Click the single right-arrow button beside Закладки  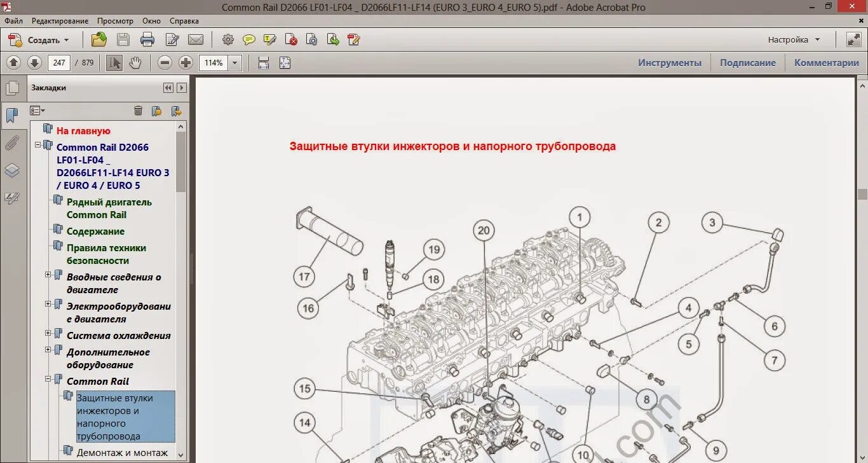182,88
